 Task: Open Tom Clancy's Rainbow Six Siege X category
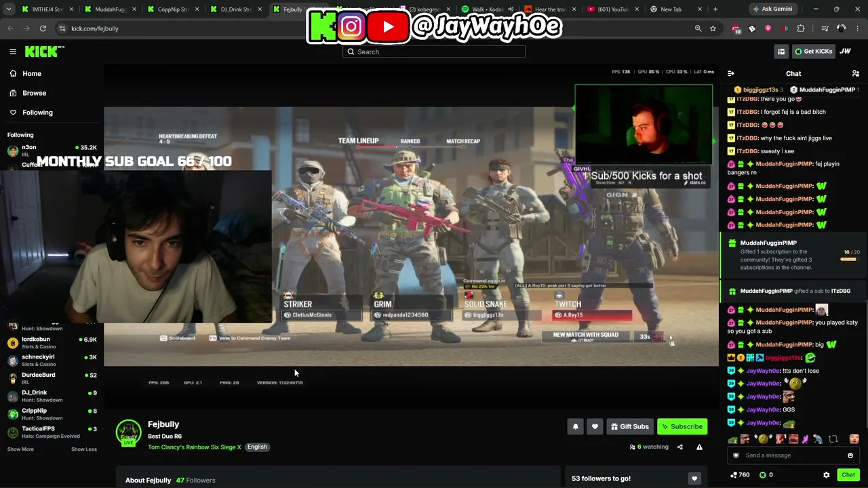tap(195, 447)
